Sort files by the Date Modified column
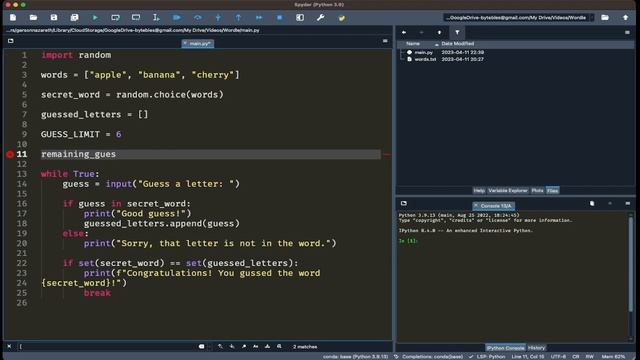 458,44
